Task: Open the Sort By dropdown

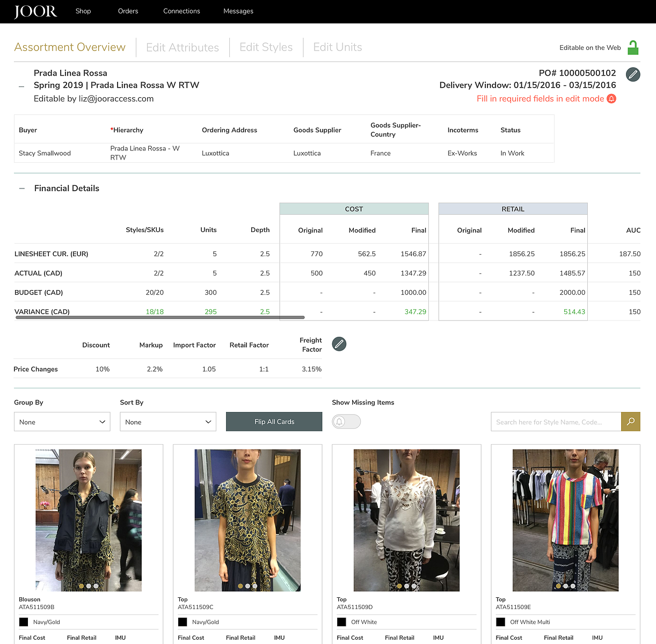Action: 168,422
